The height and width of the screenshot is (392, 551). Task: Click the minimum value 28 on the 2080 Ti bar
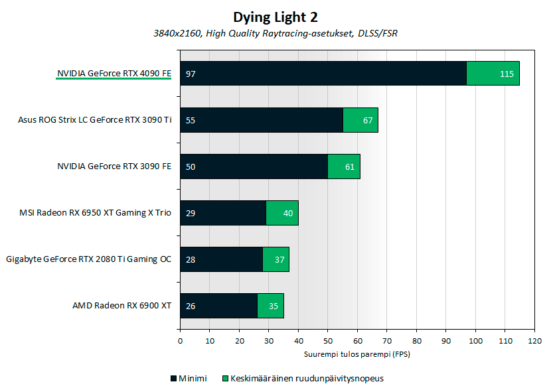[x=191, y=259]
